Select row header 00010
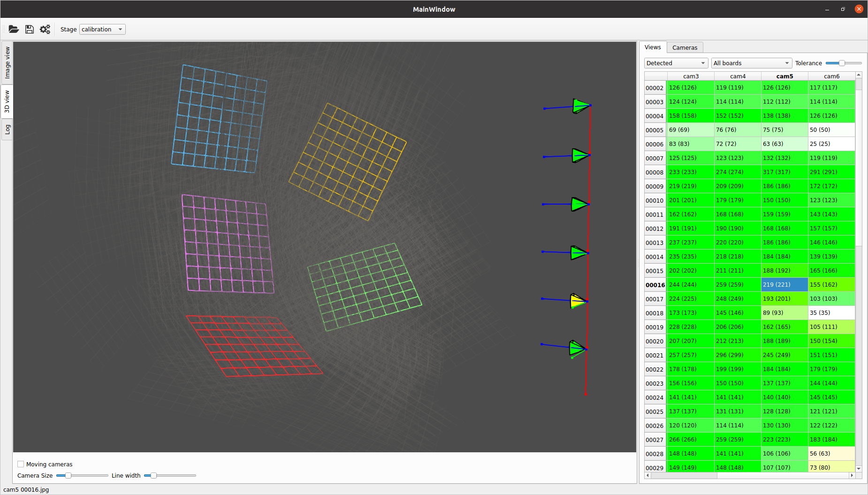This screenshot has height=495, width=868. pyautogui.click(x=655, y=200)
